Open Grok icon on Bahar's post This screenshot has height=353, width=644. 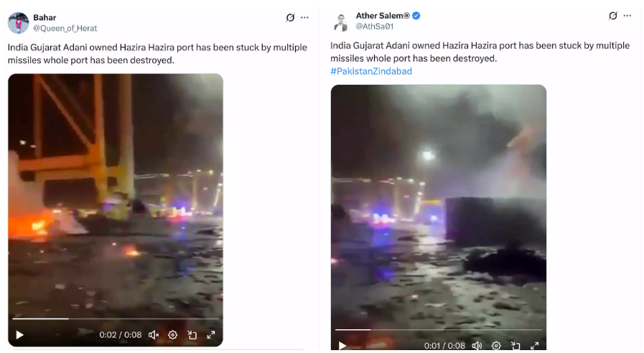(x=290, y=17)
